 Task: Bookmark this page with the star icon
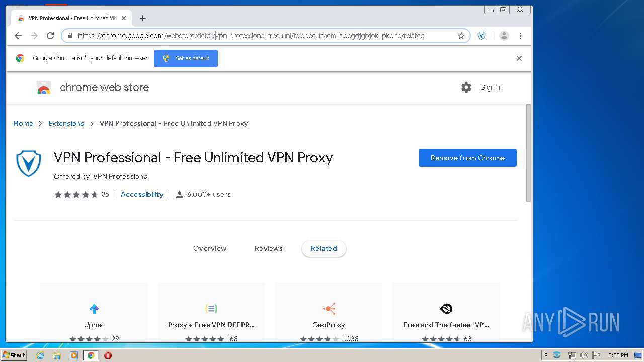click(461, 36)
